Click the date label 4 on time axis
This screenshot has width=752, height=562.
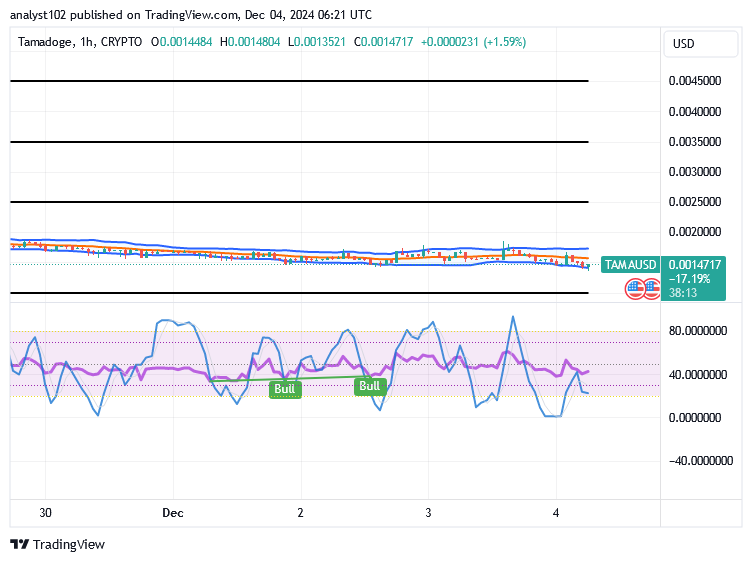[556, 513]
